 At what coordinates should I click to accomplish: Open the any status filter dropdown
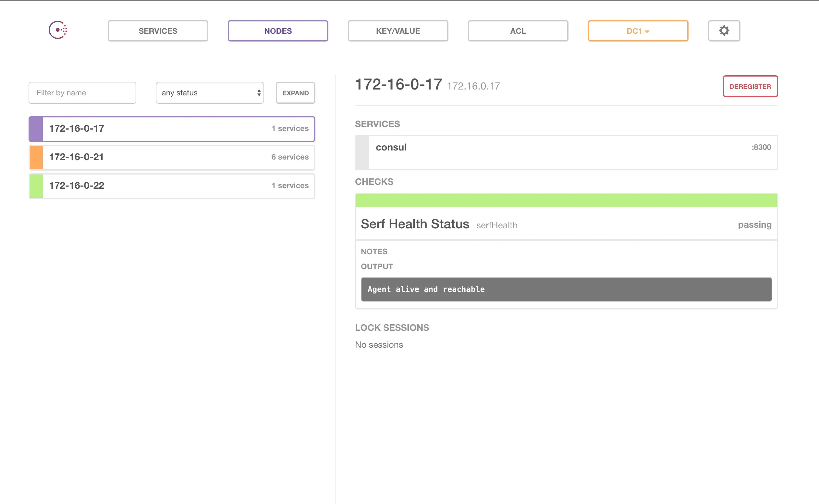point(209,93)
